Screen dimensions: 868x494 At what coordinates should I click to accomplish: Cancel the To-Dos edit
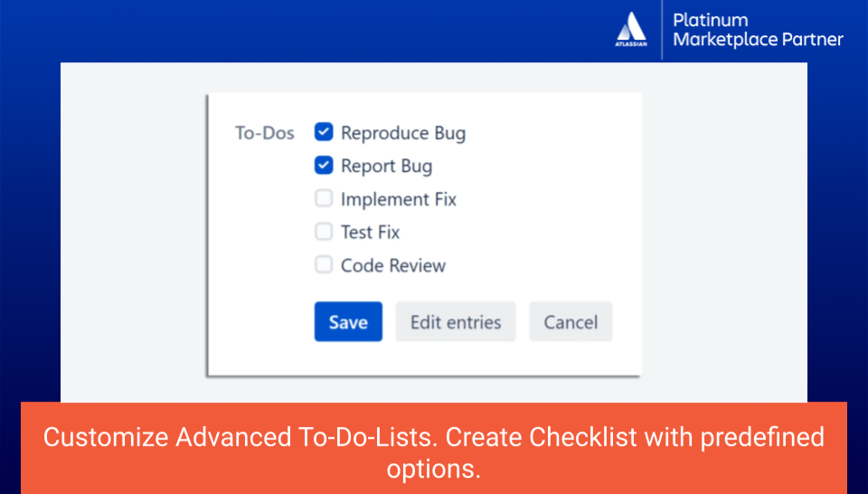[x=571, y=322]
